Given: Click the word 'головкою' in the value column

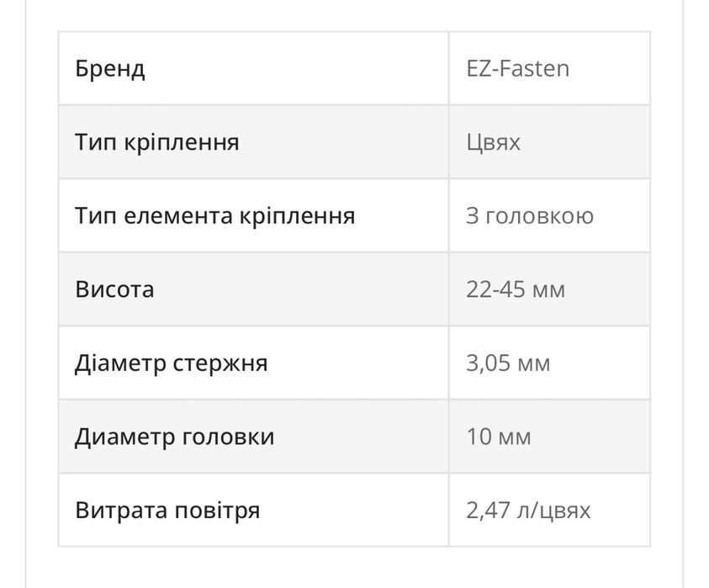Looking at the screenshot, I should point(541,215).
